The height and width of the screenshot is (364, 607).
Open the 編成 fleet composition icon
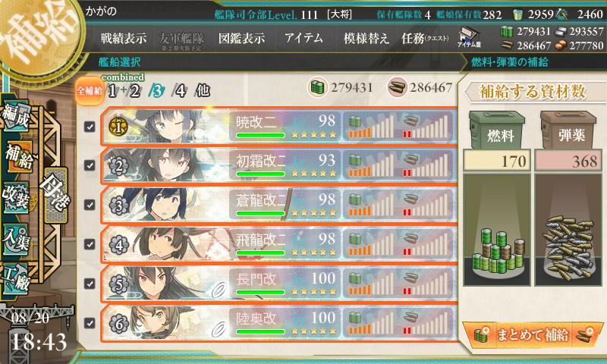point(16,115)
